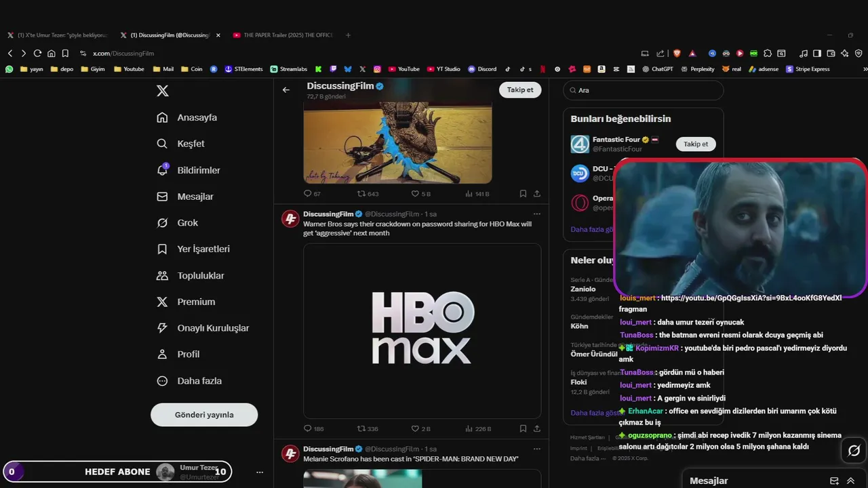Reload the page
This screenshot has height=488, width=868.
(x=37, y=53)
